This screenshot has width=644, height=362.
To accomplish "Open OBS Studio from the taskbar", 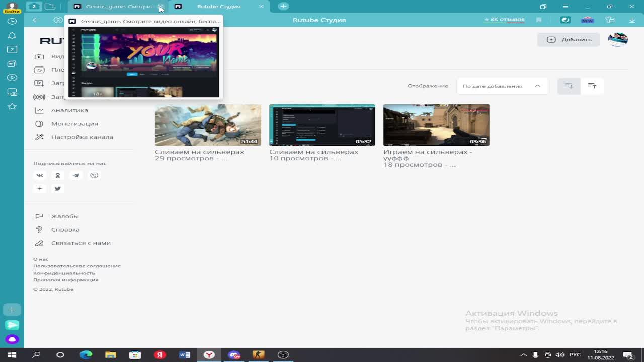I will tap(283, 355).
